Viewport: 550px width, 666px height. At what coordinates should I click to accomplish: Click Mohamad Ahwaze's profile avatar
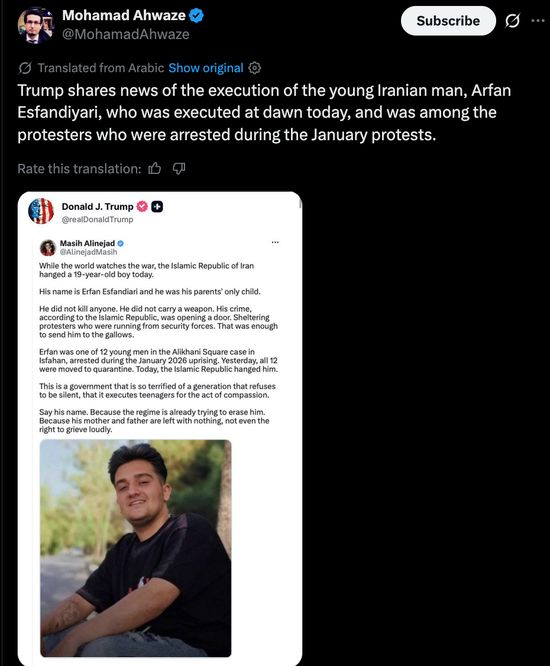click(x=36, y=25)
